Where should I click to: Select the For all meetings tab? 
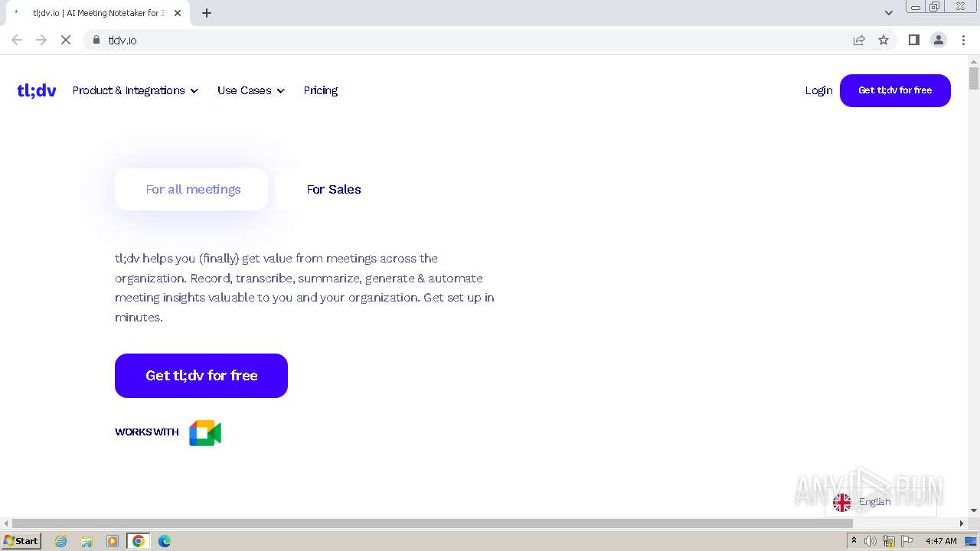[191, 189]
